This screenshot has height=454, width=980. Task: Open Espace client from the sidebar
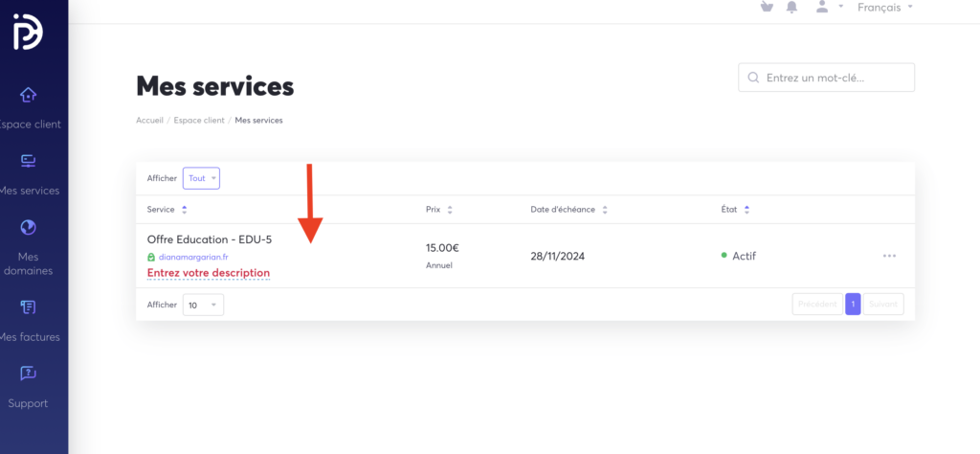[29, 107]
